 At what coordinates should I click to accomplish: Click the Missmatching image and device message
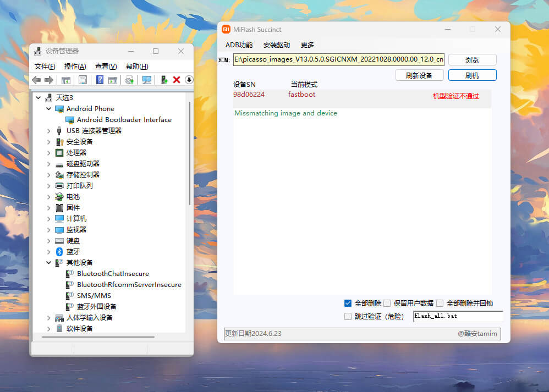click(286, 113)
